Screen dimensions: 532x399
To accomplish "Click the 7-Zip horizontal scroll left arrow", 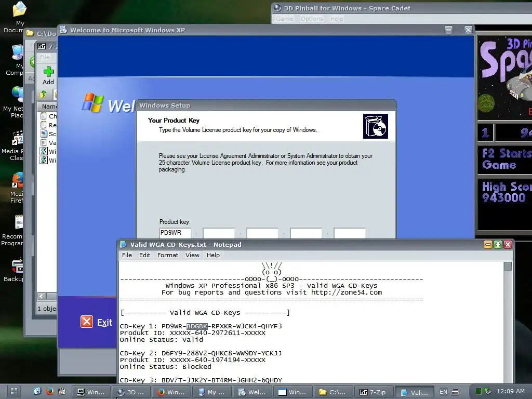I will [42, 296].
